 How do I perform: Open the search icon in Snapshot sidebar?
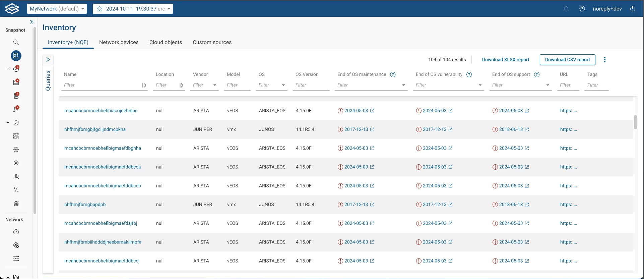16,42
